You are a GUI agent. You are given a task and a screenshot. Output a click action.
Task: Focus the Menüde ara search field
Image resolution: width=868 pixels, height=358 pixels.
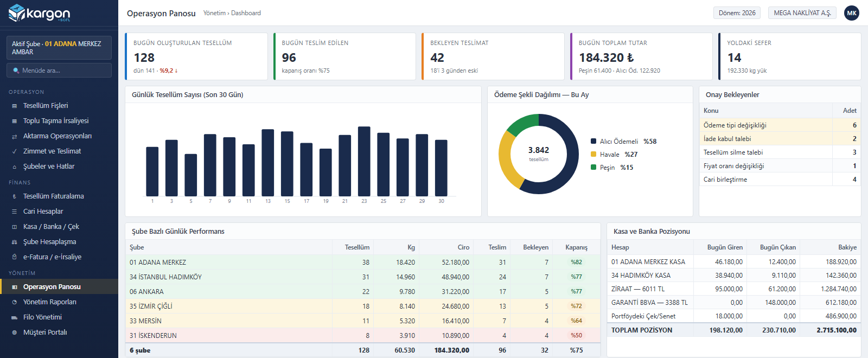(x=59, y=71)
